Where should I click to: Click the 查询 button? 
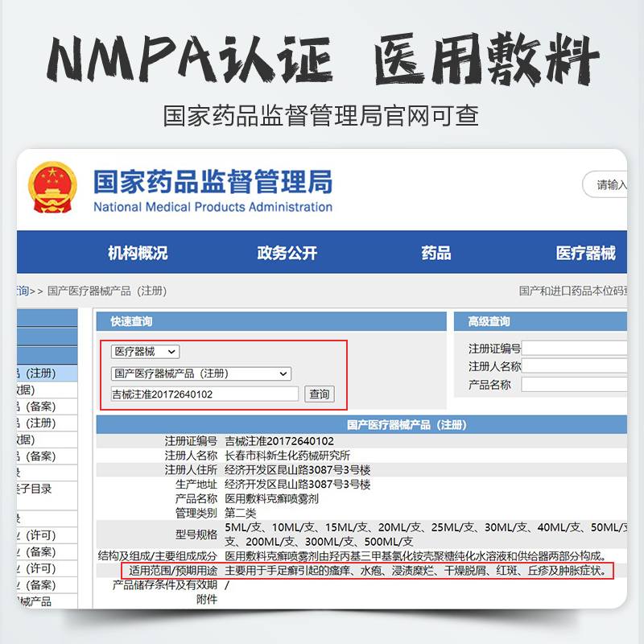click(x=319, y=394)
